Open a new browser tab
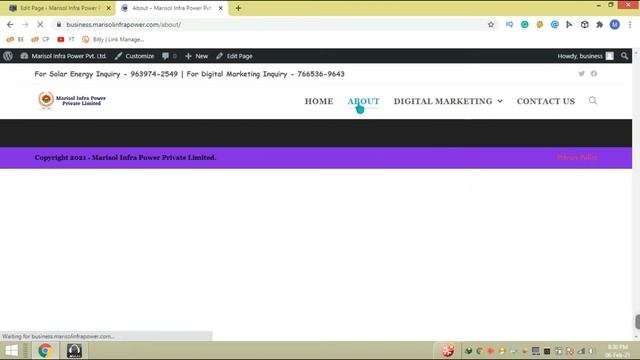640x360 pixels. (x=238, y=8)
